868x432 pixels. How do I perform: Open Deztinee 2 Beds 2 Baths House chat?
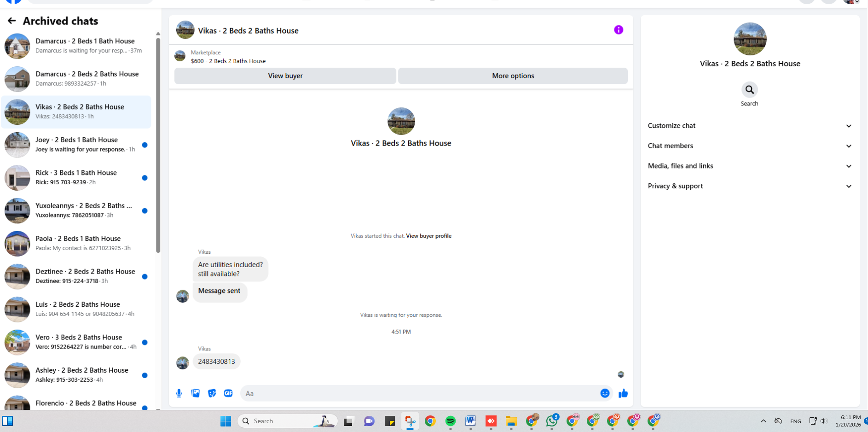(76, 276)
